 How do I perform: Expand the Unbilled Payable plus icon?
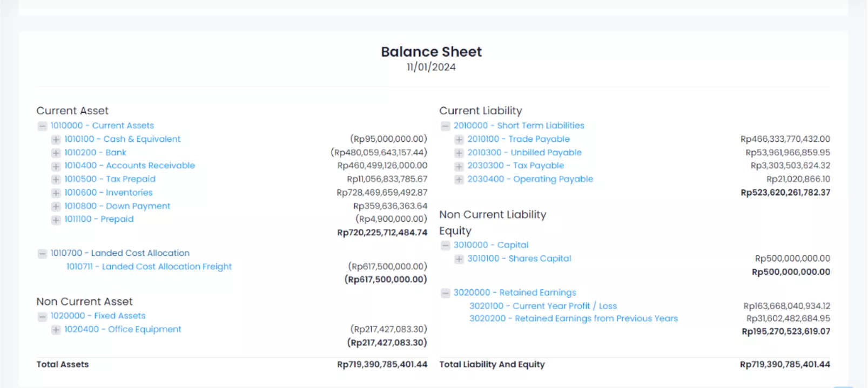(459, 153)
